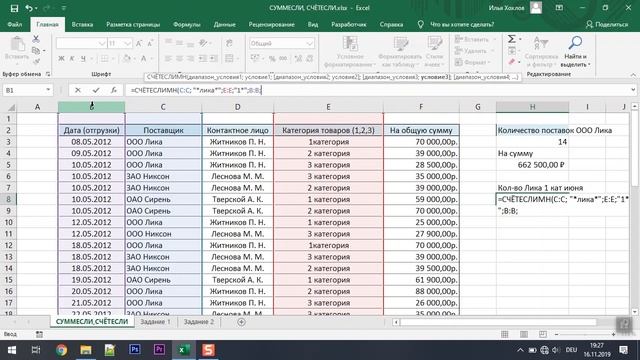The height and width of the screenshot is (360, 640).
Task: Toggle right text alignment
Action: [x=190, y=59]
